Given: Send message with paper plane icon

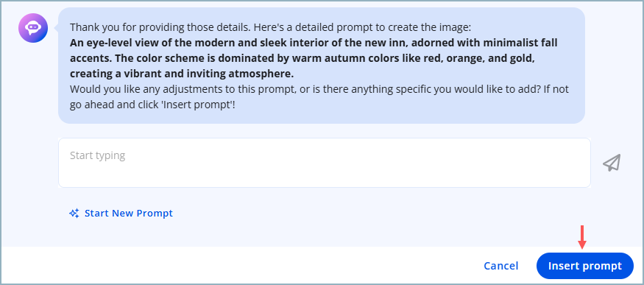Looking at the screenshot, I should pos(612,163).
